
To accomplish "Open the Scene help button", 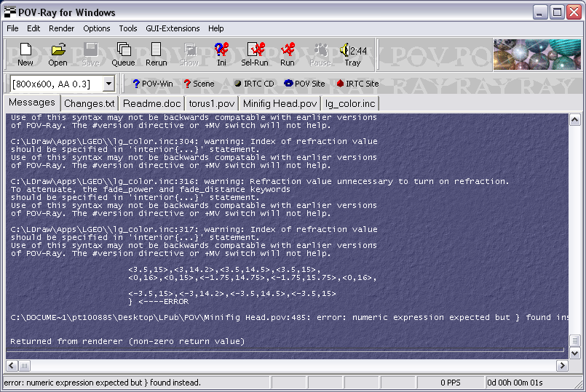I will pyautogui.click(x=199, y=84).
